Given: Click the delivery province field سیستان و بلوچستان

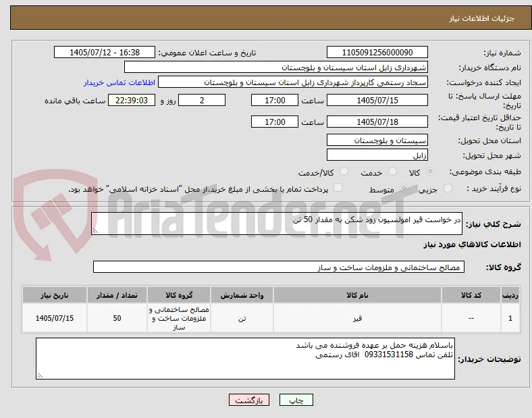Looking at the screenshot, I should pos(377,140).
